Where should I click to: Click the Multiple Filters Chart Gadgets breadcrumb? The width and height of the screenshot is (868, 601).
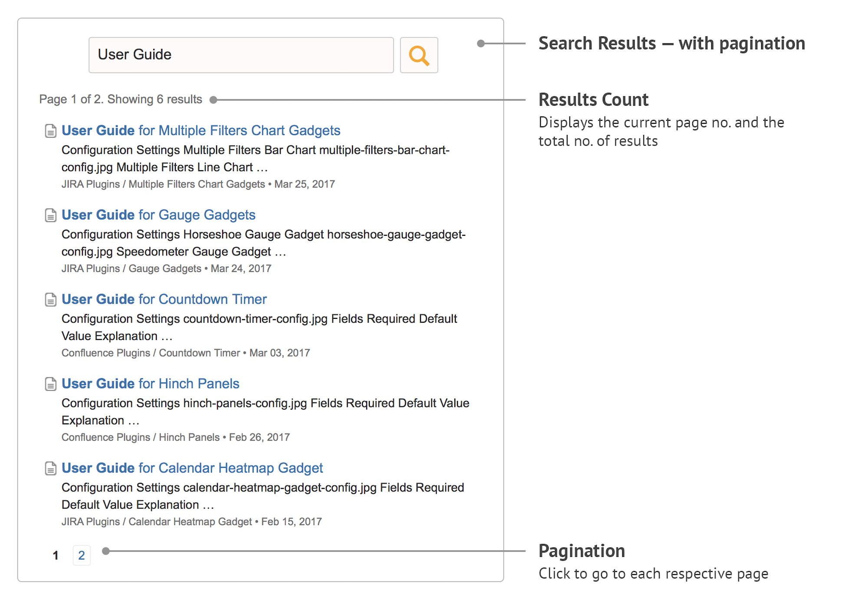(x=196, y=184)
